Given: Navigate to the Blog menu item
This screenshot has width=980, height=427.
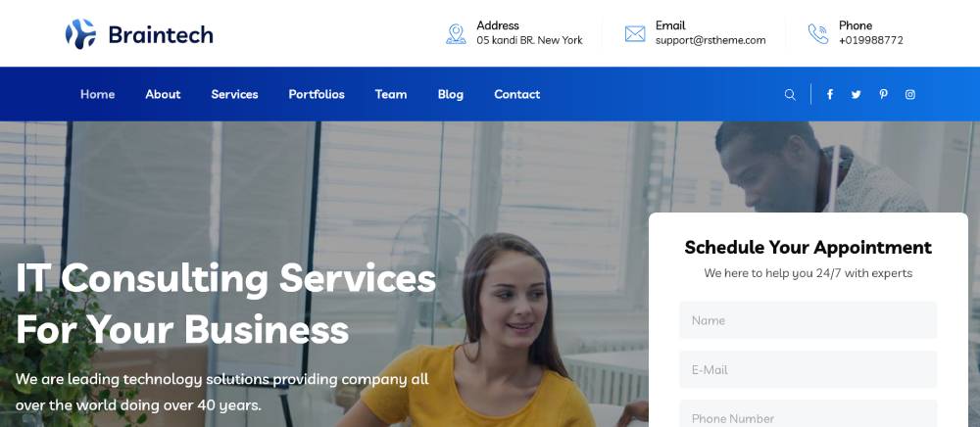Looking at the screenshot, I should 451,94.
